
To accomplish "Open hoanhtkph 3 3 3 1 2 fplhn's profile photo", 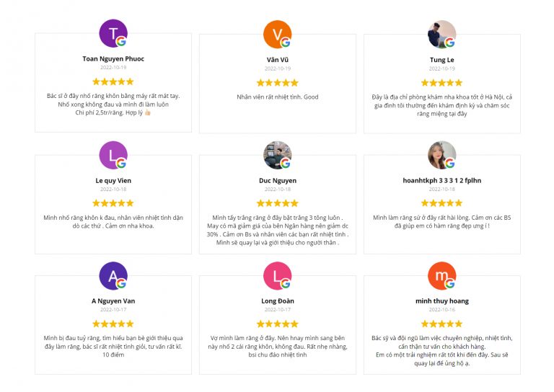I will (x=441, y=155).
